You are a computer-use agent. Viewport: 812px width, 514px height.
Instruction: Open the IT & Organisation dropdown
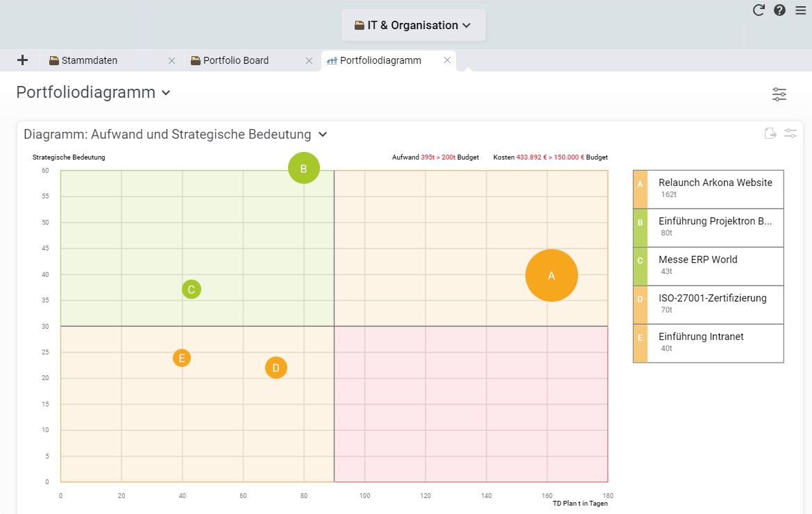[413, 25]
